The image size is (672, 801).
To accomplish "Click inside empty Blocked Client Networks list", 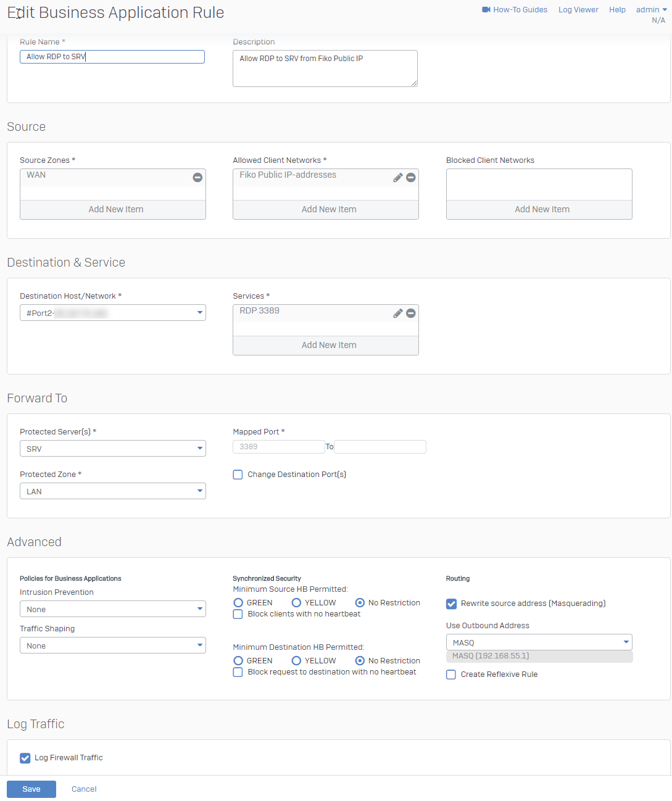I will [x=539, y=185].
